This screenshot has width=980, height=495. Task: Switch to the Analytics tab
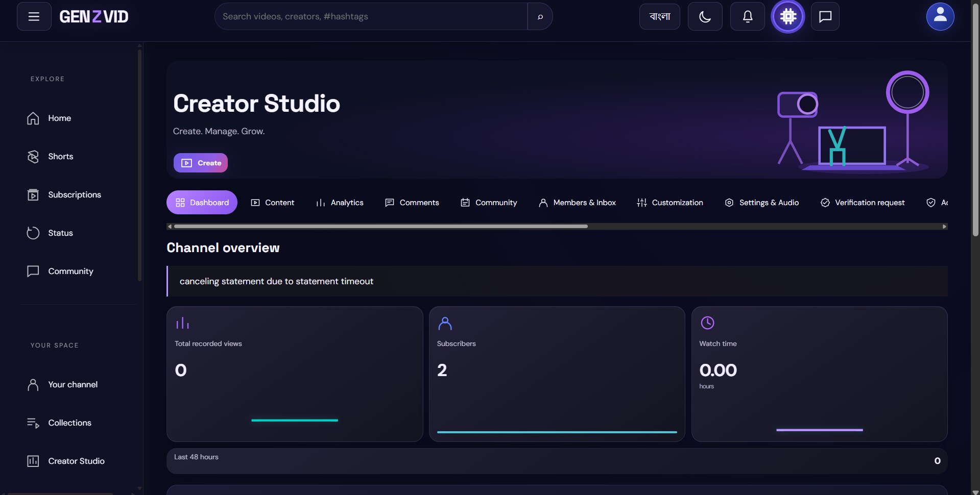click(340, 203)
